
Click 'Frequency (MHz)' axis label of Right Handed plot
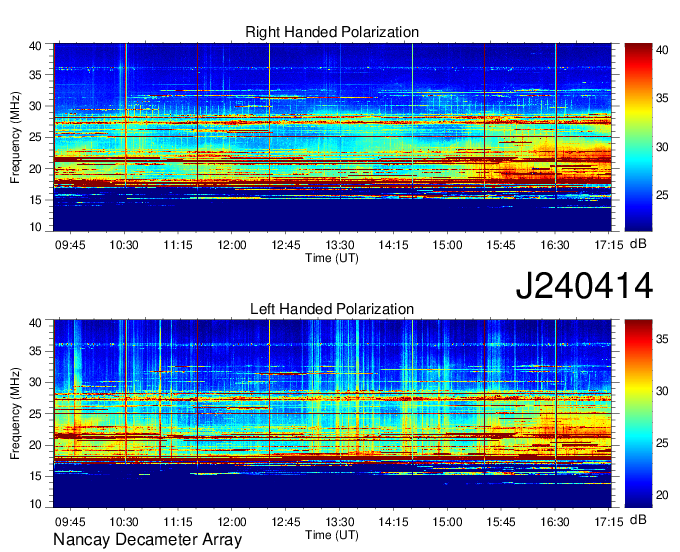point(16,137)
